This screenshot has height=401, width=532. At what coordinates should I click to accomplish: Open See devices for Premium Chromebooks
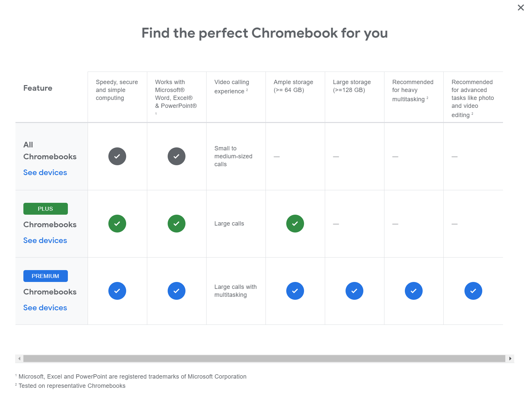pos(45,308)
